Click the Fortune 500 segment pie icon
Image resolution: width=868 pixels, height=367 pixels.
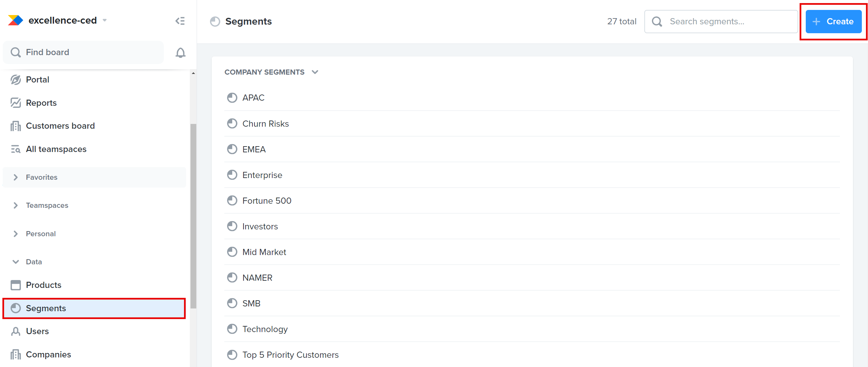point(232,200)
